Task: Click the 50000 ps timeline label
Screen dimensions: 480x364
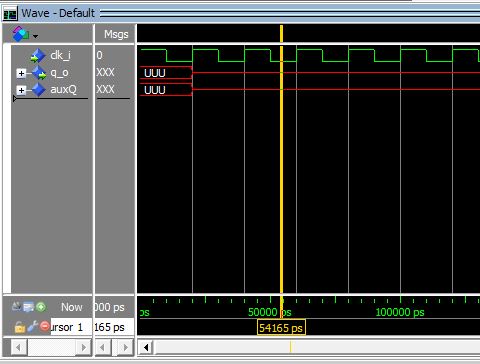Action: [269, 312]
